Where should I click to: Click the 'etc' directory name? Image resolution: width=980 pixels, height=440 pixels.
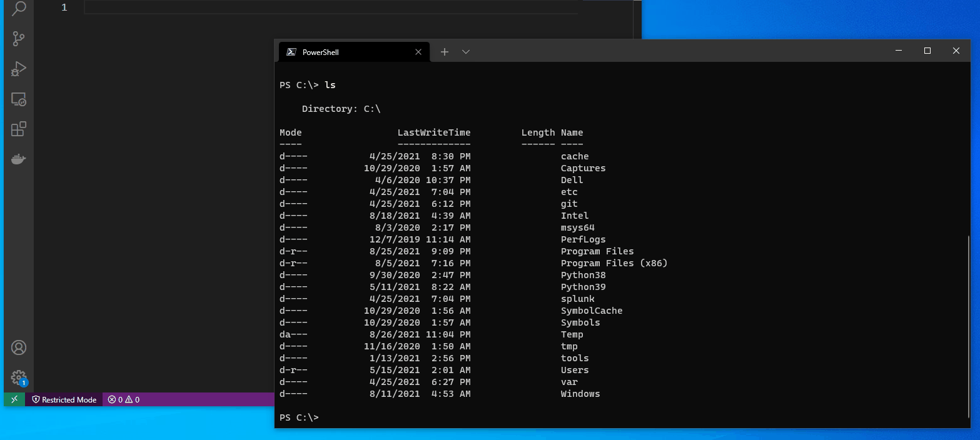pyautogui.click(x=569, y=192)
